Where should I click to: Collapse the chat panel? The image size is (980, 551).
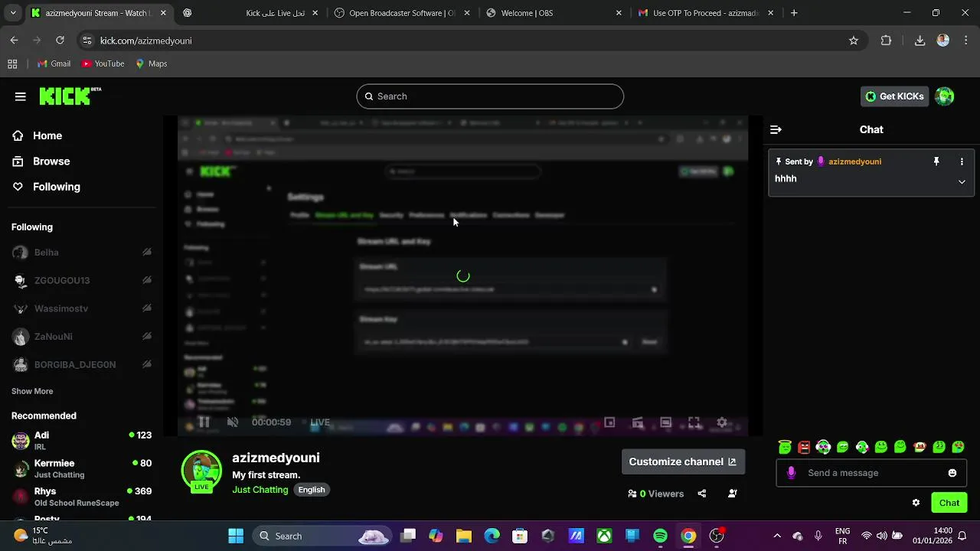point(776,129)
